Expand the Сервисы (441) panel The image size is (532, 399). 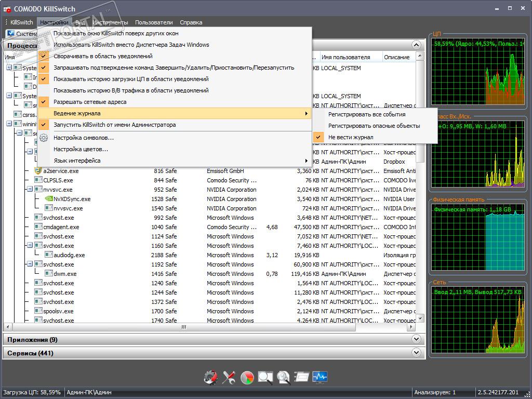click(x=416, y=353)
